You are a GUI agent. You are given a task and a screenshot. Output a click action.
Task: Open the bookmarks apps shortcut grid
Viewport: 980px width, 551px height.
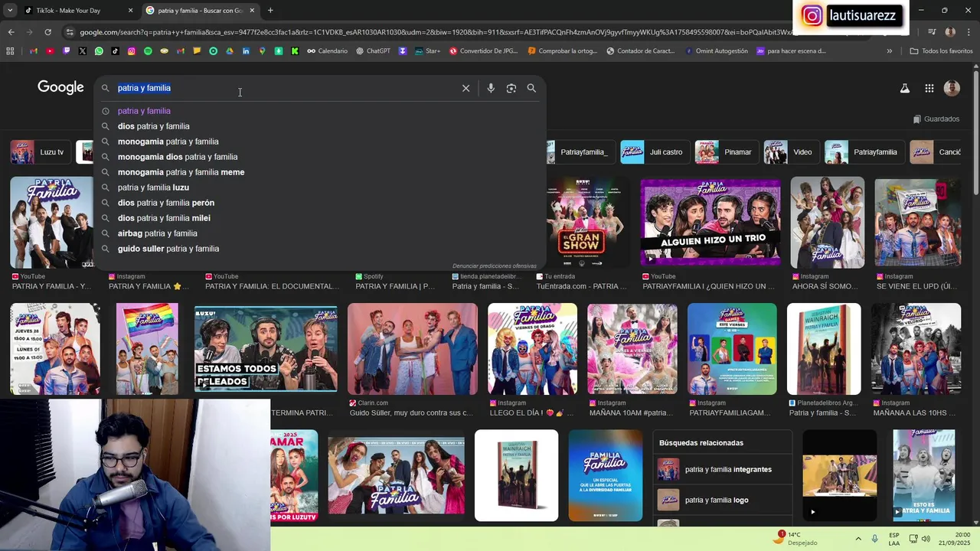point(10,51)
